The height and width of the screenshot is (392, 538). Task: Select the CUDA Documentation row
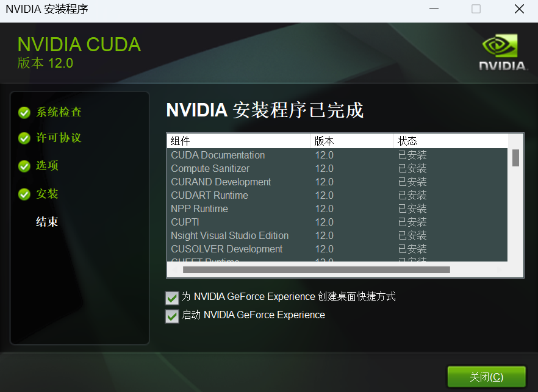pos(337,155)
